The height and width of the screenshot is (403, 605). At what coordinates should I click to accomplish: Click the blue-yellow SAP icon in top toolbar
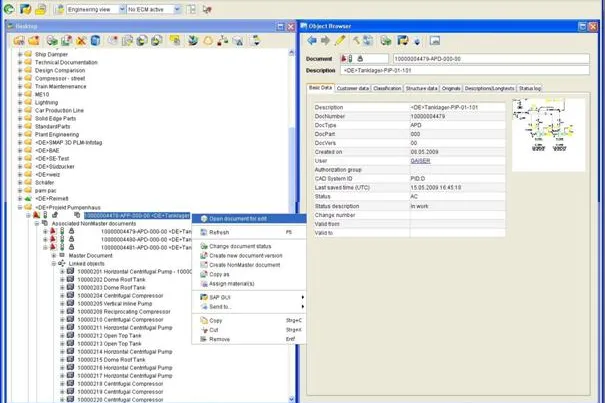click(x=25, y=9)
